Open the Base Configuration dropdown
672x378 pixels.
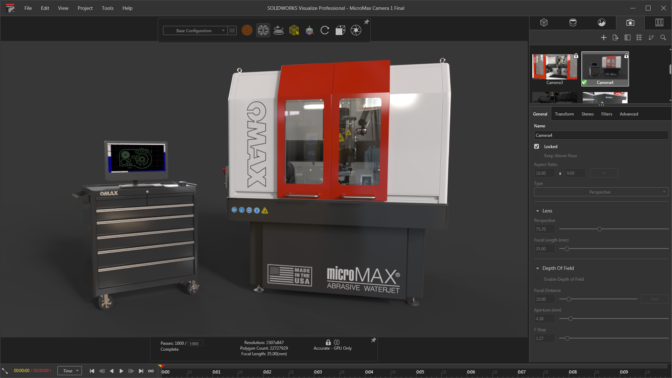195,30
